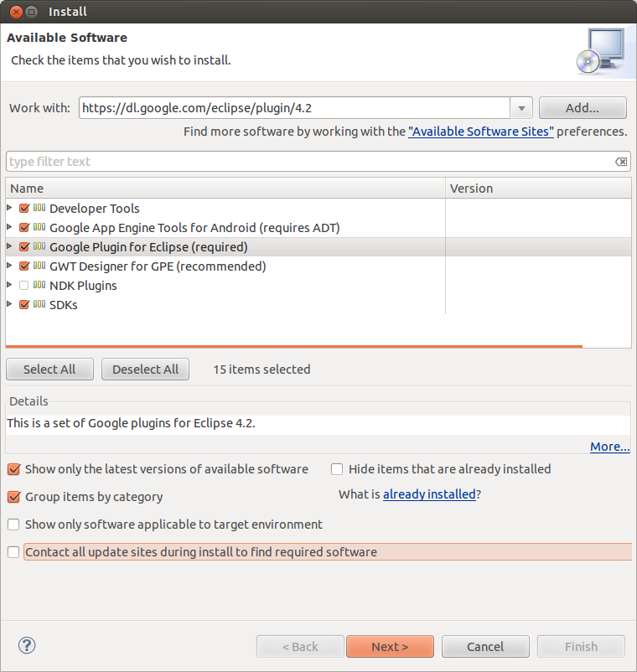Check the NDK Plugins checkbox
637x672 pixels.
coord(23,286)
